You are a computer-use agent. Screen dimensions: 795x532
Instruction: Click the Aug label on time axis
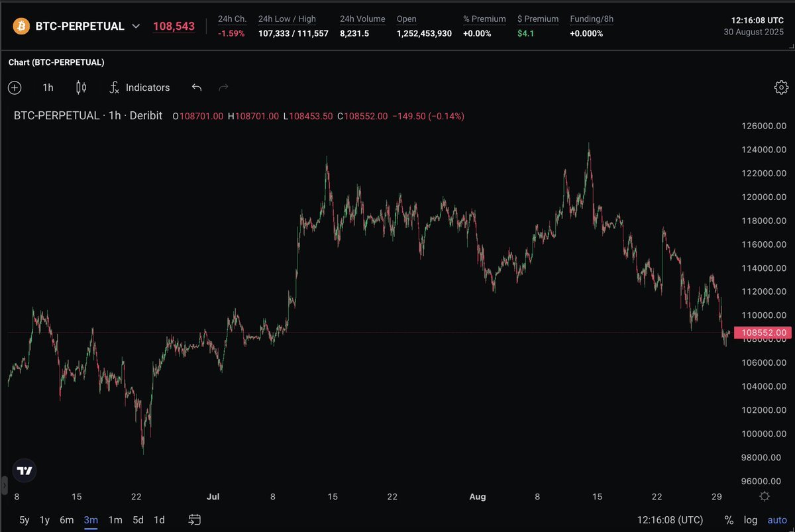(x=478, y=497)
